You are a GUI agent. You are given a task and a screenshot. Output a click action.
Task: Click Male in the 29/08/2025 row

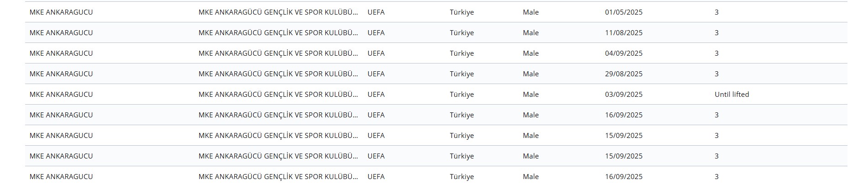pos(531,74)
